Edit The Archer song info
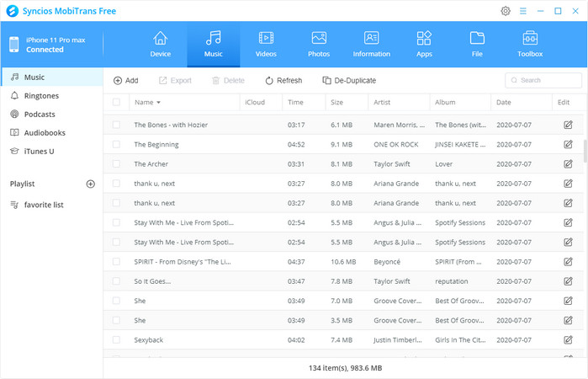Viewport: 588px width, 379px height. pyautogui.click(x=568, y=163)
